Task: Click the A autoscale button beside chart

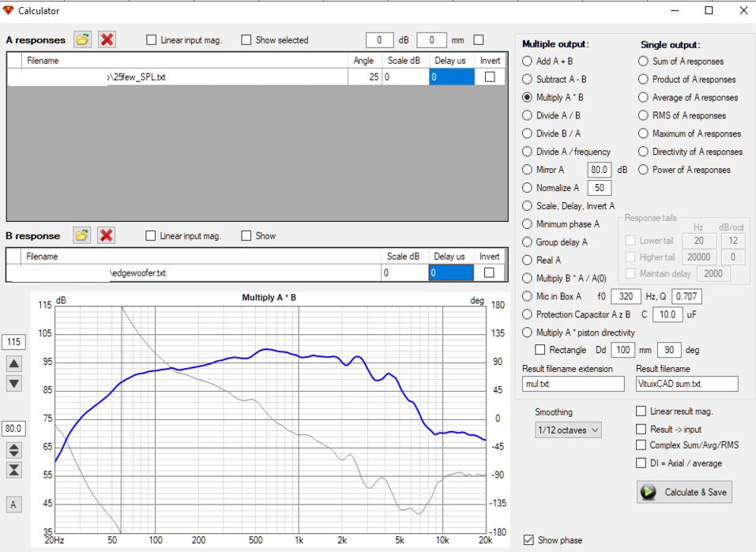Action: point(13,505)
